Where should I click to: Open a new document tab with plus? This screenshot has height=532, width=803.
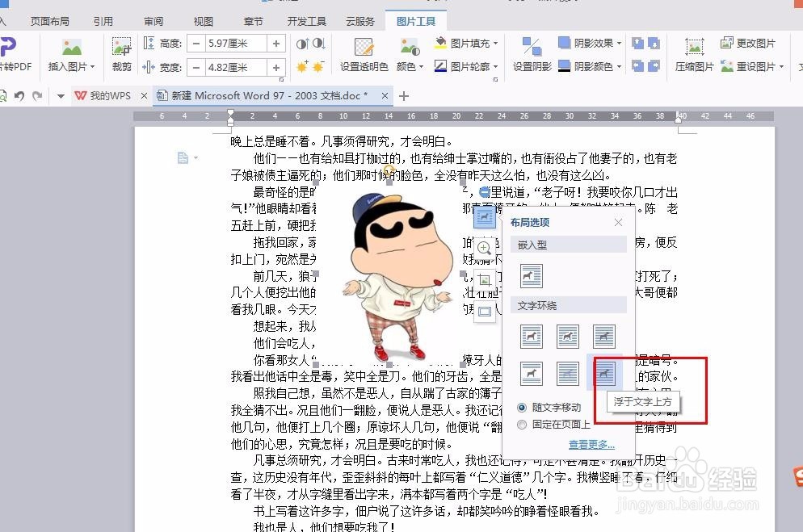[404, 95]
